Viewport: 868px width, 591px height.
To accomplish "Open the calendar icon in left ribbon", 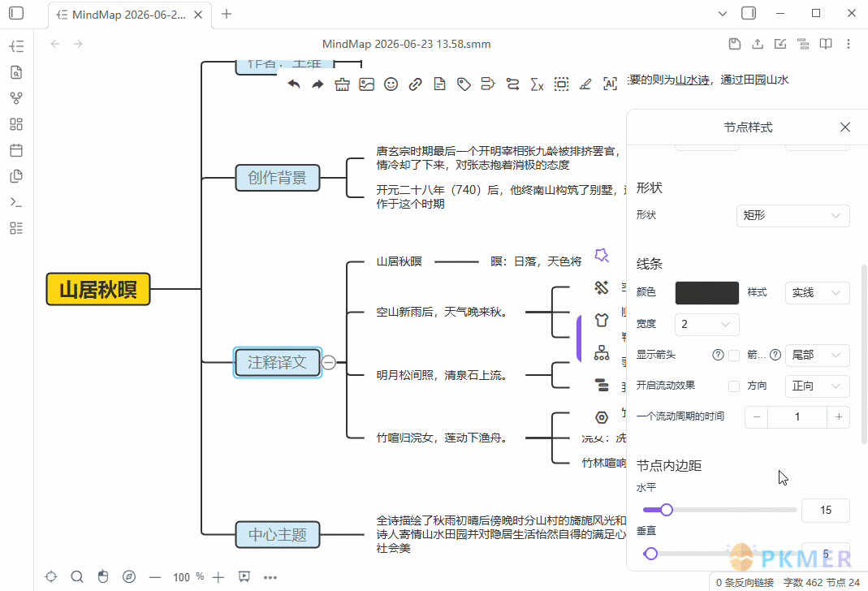I will 16,150.
